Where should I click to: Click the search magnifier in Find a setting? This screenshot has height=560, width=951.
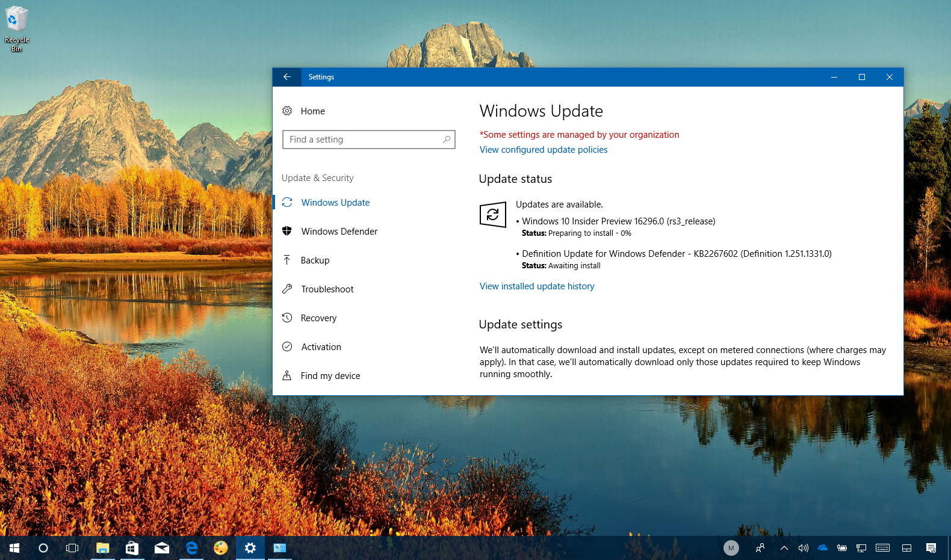tap(446, 140)
